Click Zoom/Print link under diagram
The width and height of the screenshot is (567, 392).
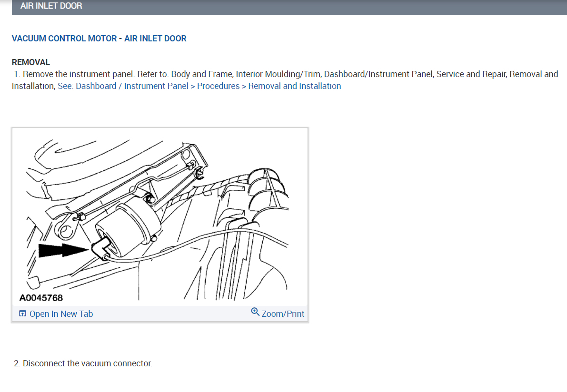pyautogui.click(x=283, y=314)
